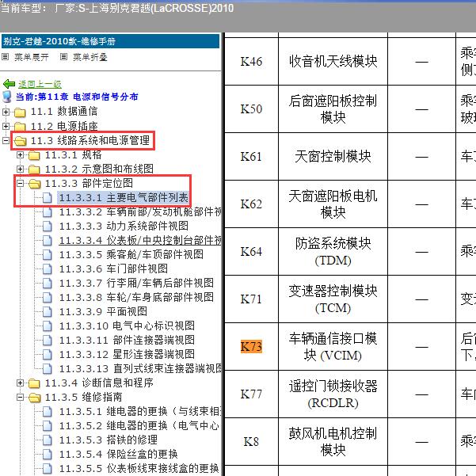This screenshot has width=476, height=476.
Task: Open 11.3.5.4 保险丝盒的更换 page
Action: click(118, 454)
